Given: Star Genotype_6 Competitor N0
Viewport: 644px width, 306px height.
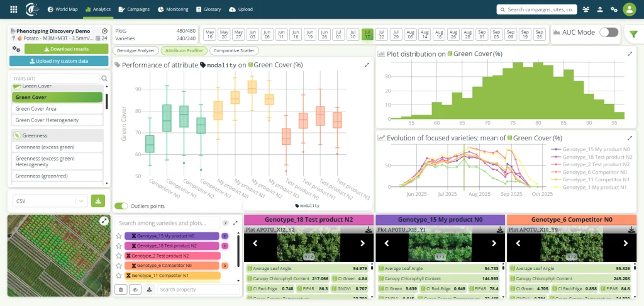Looking at the screenshot, I should click(x=119, y=266).
